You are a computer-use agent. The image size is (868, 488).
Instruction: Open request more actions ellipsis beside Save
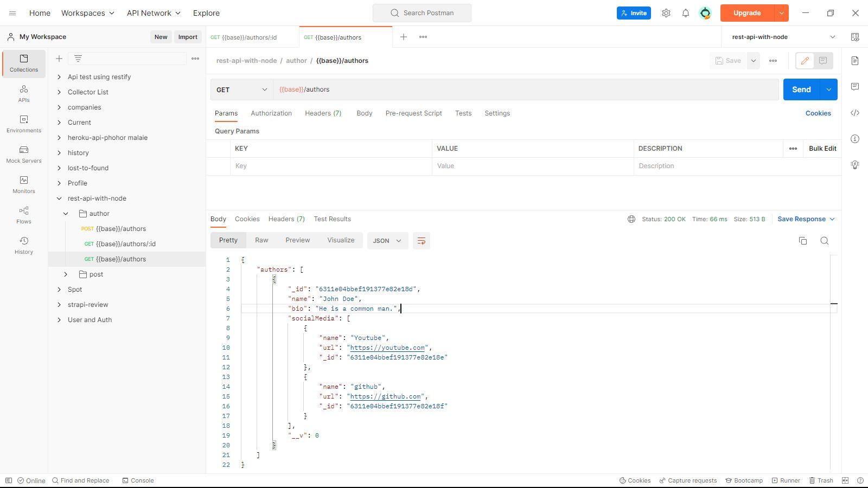click(x=773, y=61)
